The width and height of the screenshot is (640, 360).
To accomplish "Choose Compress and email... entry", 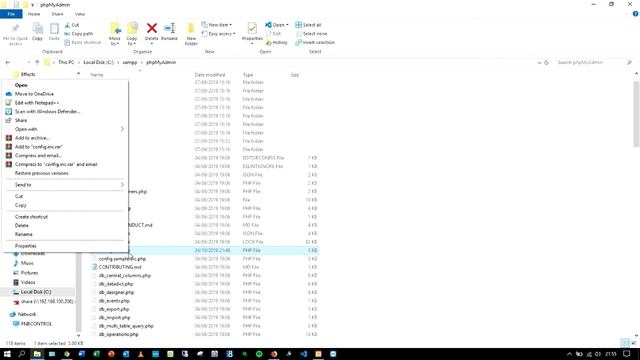I will point(65,156).
